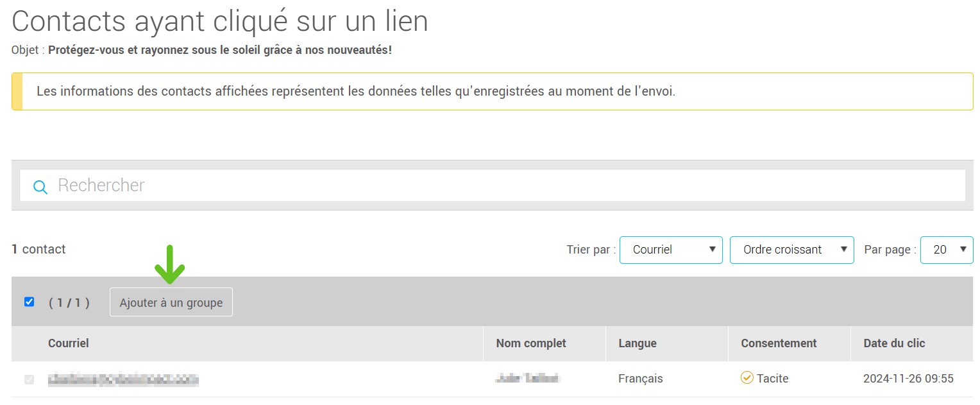This screenshot has width=980, height=405.
Task: Click the disabled checkbox on the contact row
Action: (28, 379)
